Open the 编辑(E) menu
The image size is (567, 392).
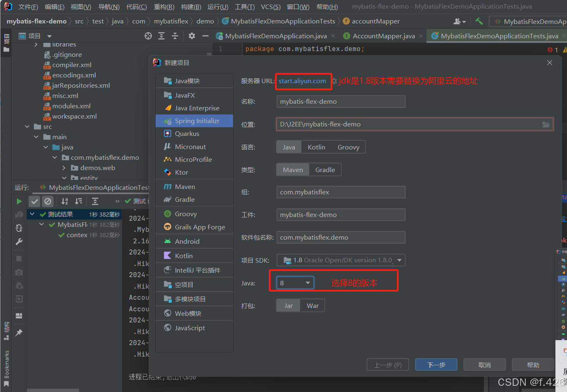(x=54, y=7)
